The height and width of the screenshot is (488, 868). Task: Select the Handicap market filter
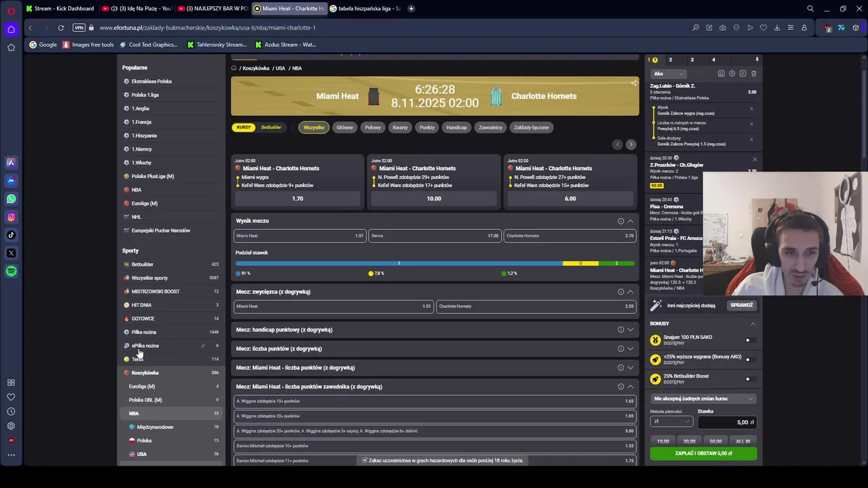pos(456,127)
